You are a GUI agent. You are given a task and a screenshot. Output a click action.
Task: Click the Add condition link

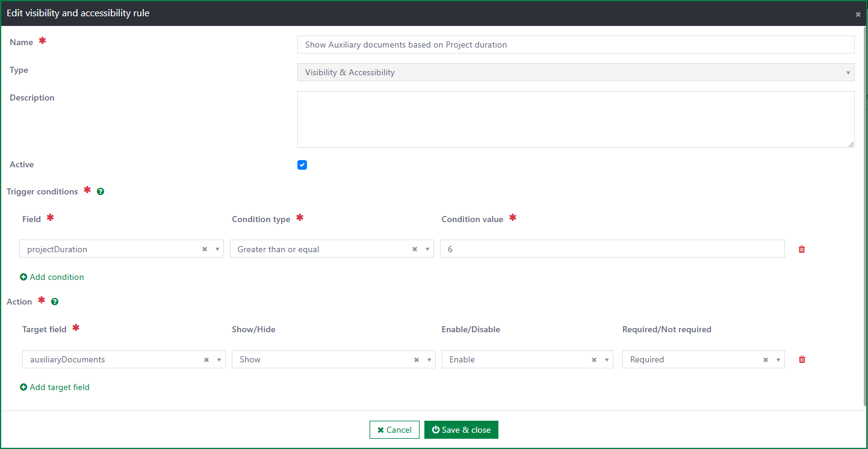click(x=52, y=277)
